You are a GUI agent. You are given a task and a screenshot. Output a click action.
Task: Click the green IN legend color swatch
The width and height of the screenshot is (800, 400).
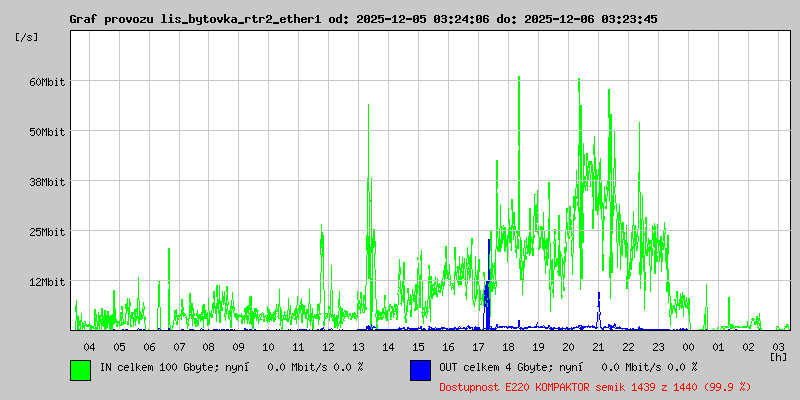pyautogui.click(x=80, y=369)
